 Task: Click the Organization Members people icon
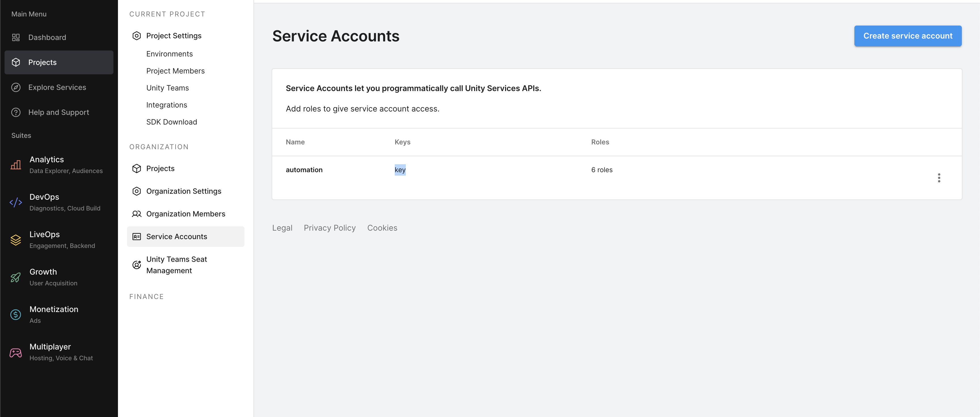[x=137, y=214]
